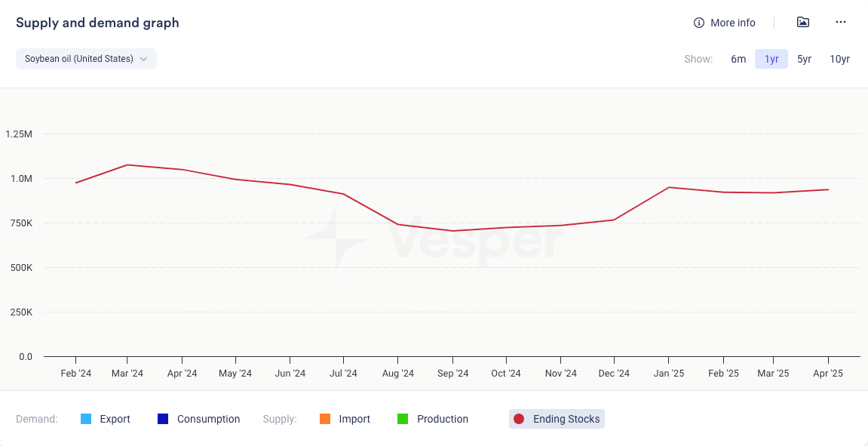Click the green Production legend square
The height and width of the screenshot is (446, 868).
[403, 419]
